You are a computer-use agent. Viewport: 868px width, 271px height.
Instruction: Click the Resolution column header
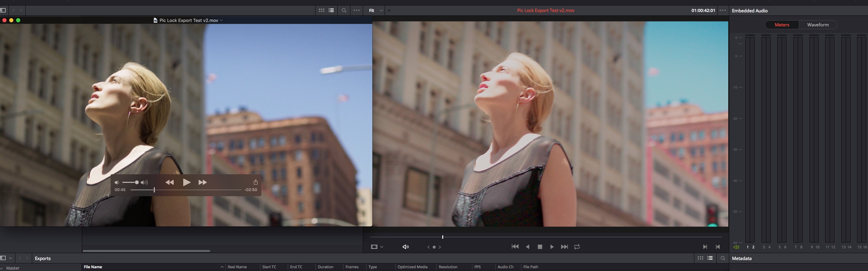tap(448, 267)
